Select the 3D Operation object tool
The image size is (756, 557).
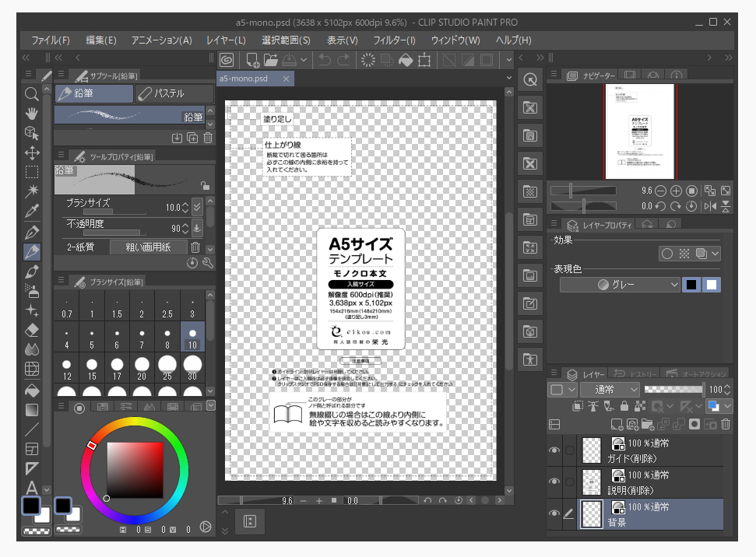click(x=32, y=133)
